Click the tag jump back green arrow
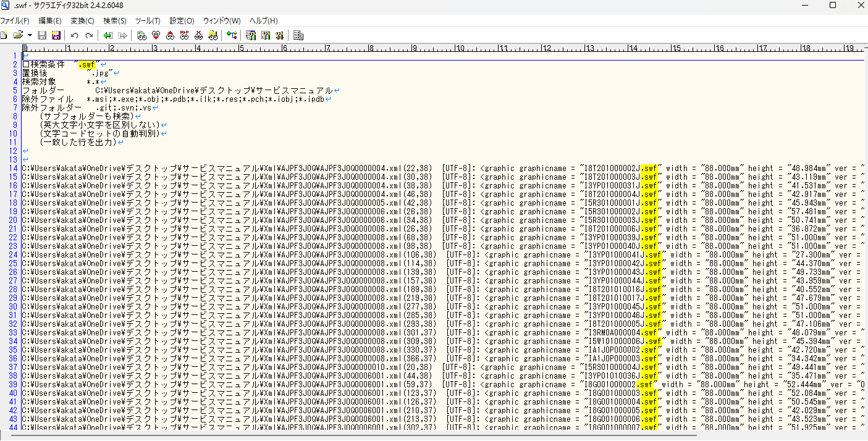868x441 pixels. point(108,35)
